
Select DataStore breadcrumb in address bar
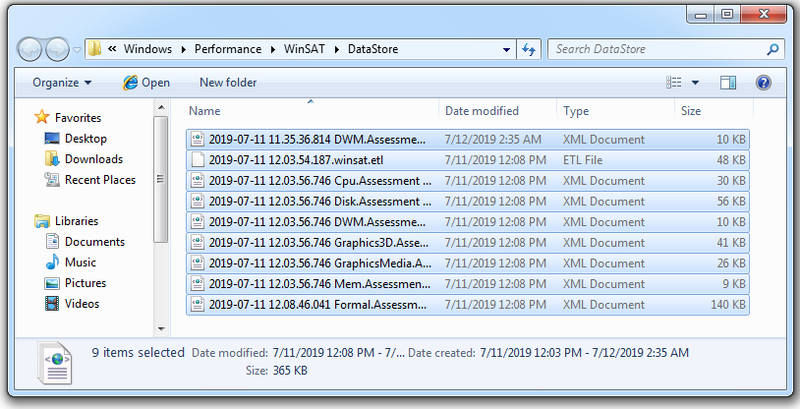pos(373,49)
